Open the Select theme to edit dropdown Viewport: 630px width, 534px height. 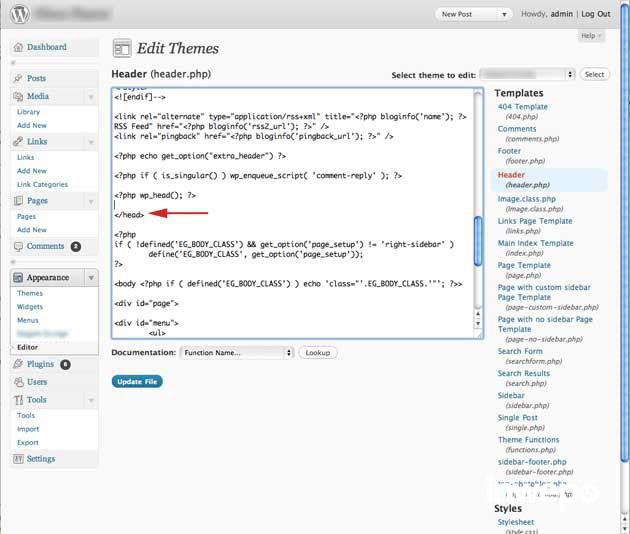[528, 74]
